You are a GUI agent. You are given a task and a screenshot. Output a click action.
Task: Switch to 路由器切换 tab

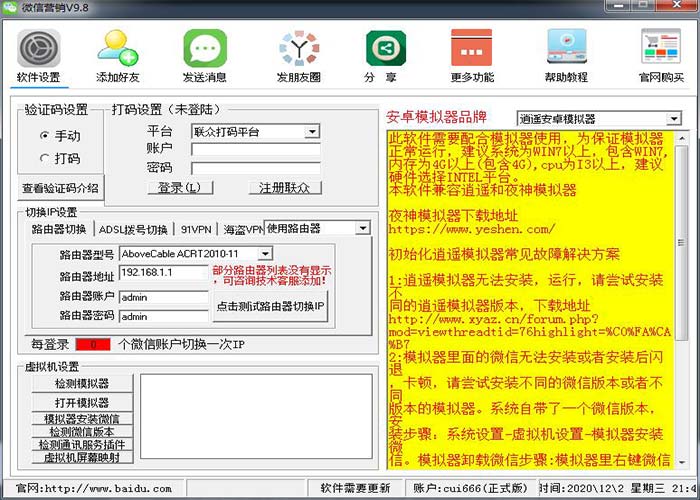click(59, 229)
